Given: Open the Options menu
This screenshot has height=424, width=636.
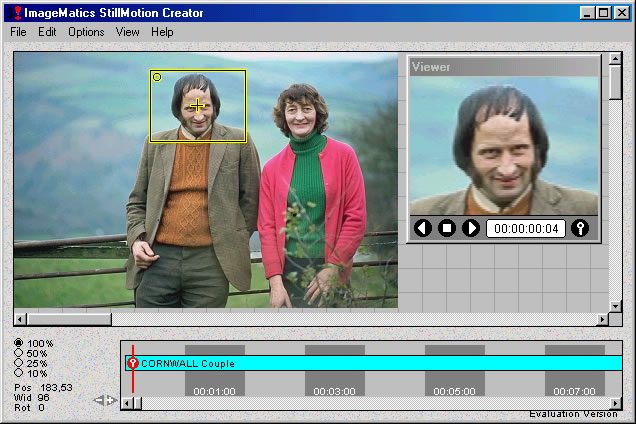Looking at the screenshot, I should [86, 32].
